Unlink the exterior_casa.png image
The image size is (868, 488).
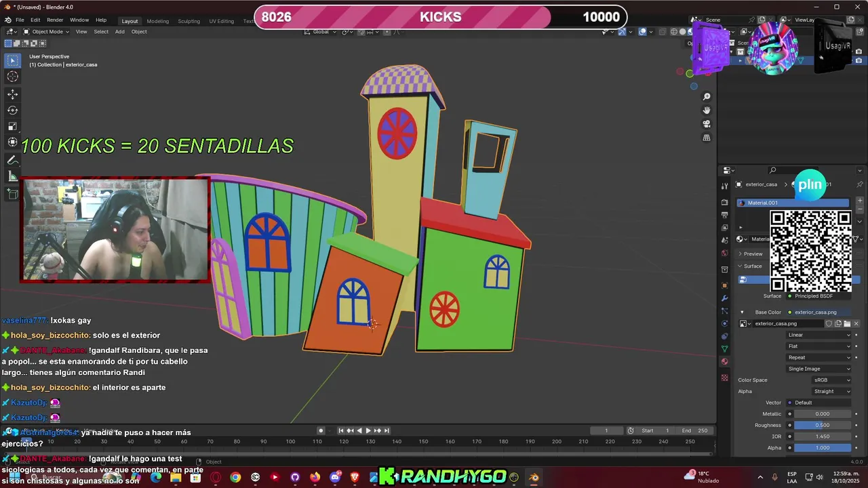click(x=856, y=323)
